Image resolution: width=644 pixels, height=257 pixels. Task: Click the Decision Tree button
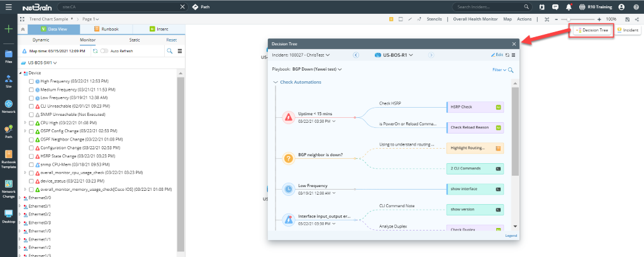(591, 30)
